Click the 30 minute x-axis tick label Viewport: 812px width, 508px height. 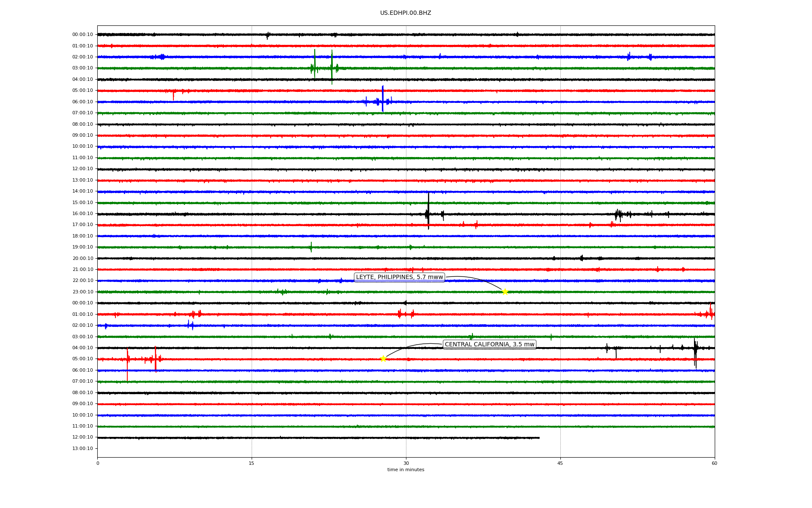[406, 463]
